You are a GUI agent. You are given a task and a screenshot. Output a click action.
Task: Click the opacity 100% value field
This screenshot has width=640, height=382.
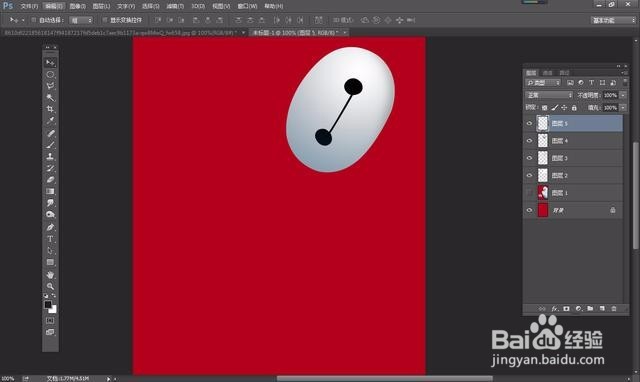(x=610, y=95)
